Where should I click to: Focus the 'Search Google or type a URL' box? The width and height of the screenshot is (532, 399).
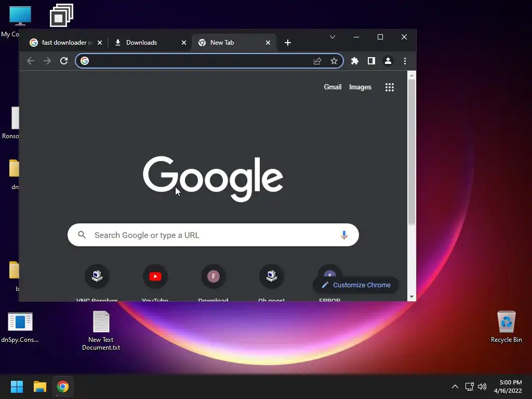click(x=213, y=235)
